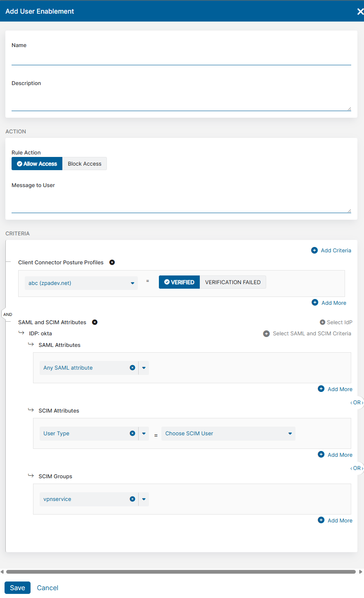Screen dimensions: 364x598
Task: Click the horizontal scrollbar at the bottom
Action: coord(182,572)
